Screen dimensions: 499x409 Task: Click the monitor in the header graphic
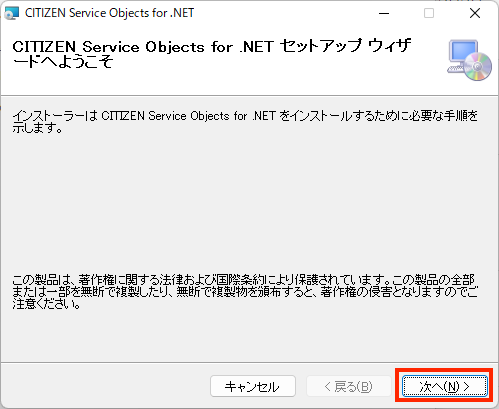click(x=462, y=52)
